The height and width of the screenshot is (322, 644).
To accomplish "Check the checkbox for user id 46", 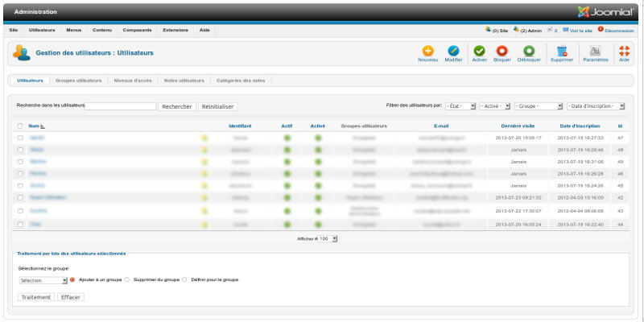I will [x=20, y=174].
